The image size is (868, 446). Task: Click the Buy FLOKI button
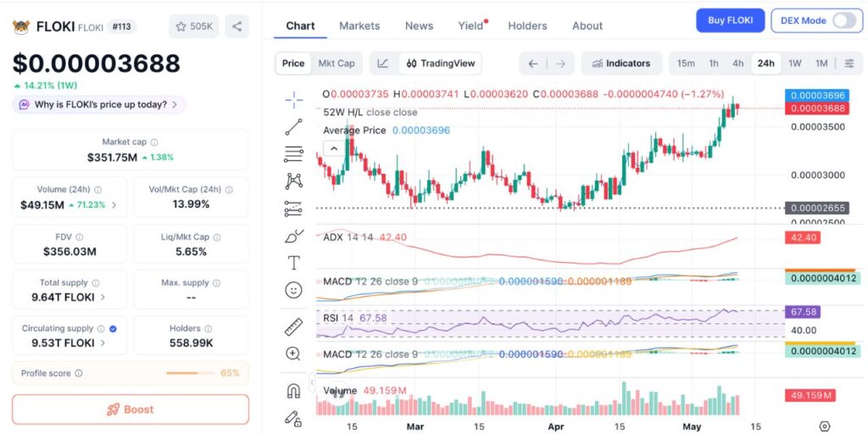point(730,20)
